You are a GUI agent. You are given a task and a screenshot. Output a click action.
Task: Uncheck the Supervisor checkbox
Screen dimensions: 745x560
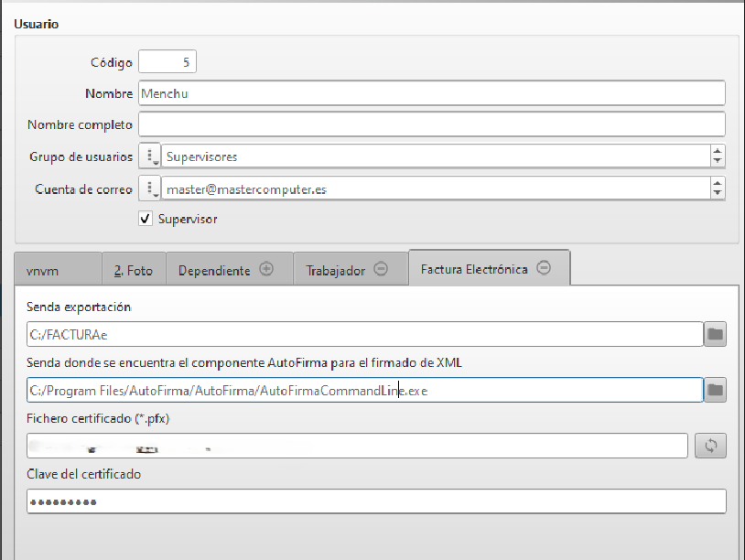point(146,220)
